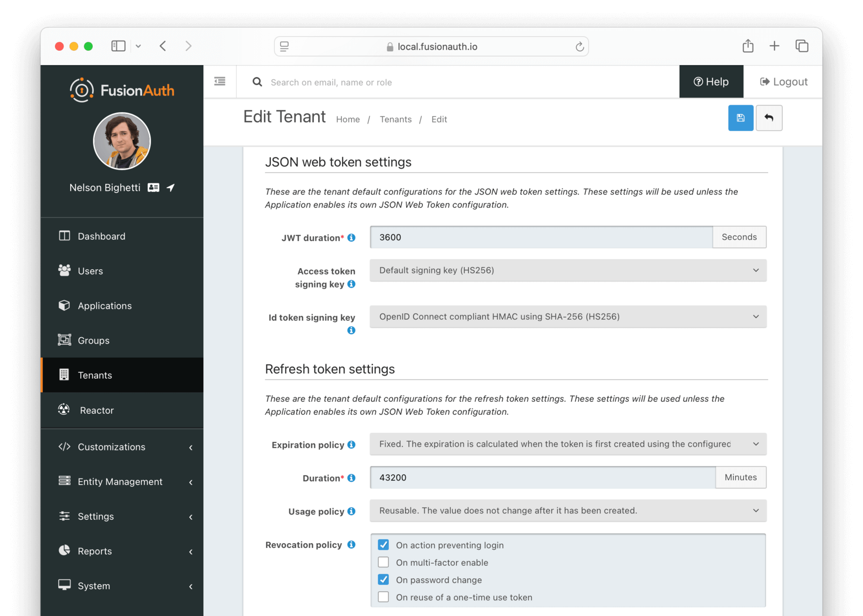Open the Groups section

(93, 340)
